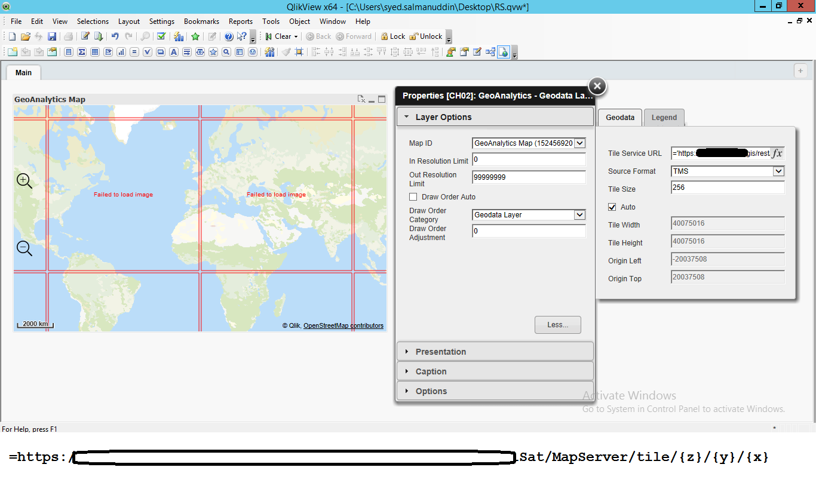Click Unlock in the navigation toolbar
Viewport: 816px width, 504px height.
coord(426,36)
